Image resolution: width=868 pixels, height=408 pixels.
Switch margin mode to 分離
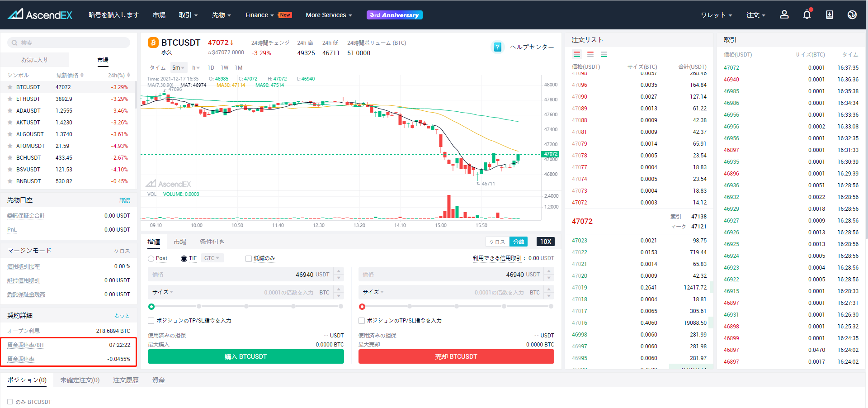tap(519, 242)
